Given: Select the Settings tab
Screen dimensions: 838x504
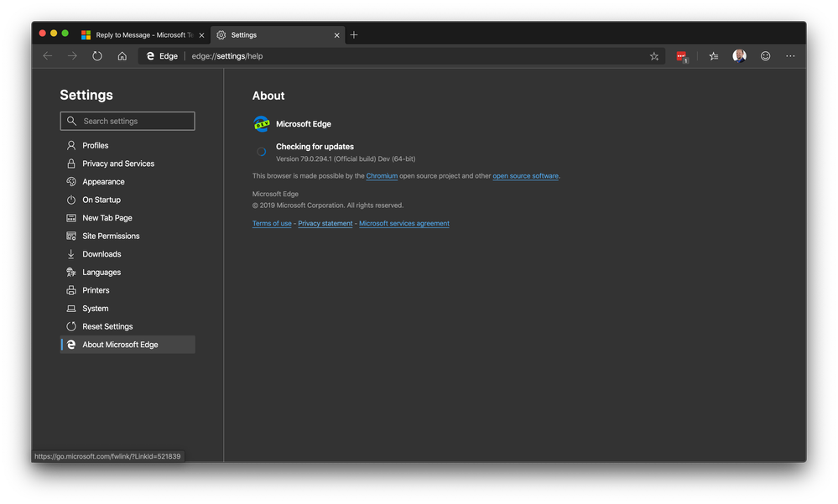Looking at the screenshot, I should (278, 35).
